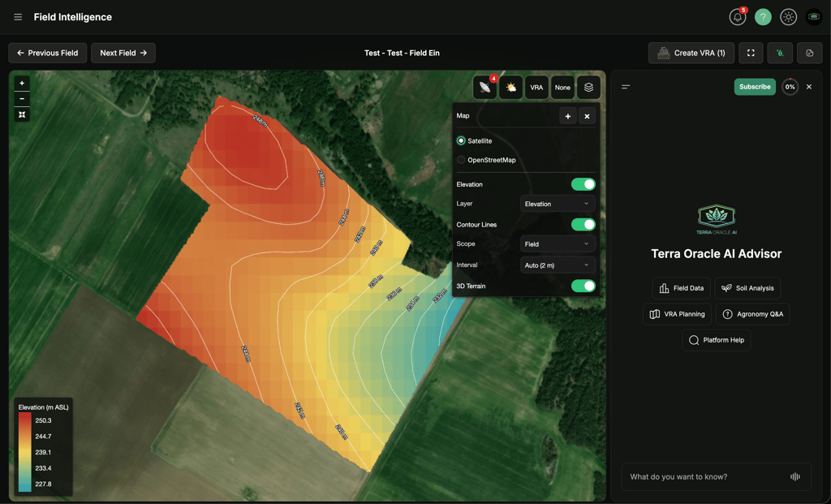Select the VRA Planning suggestion
This screenshot has width=831, height=504.
(x=678, y=314)
